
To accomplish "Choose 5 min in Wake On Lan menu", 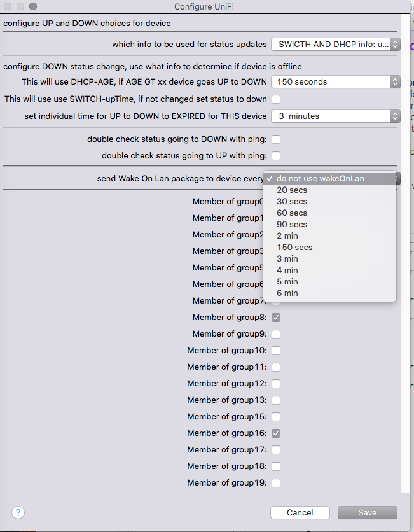I will pyautogui.click(x=329, y=282).
